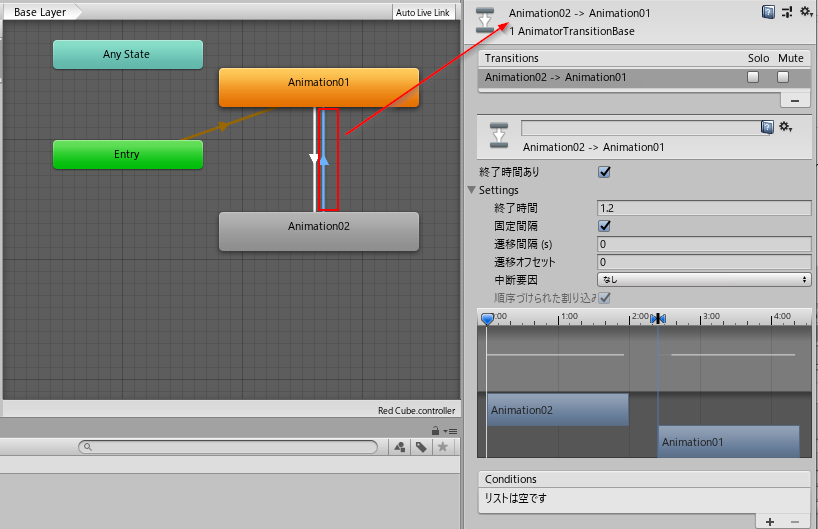Select the white downward transition arrow
The image size is (818, 529).
coord(314,158)
